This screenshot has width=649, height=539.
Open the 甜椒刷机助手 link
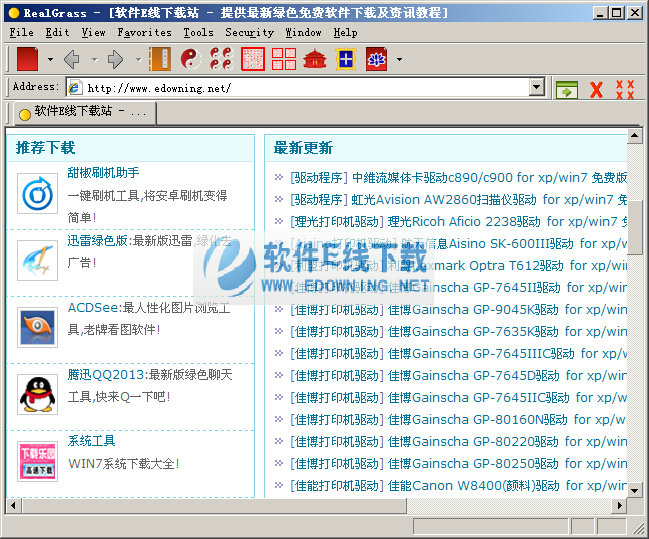pyautogui.click(x=103, y=173)
